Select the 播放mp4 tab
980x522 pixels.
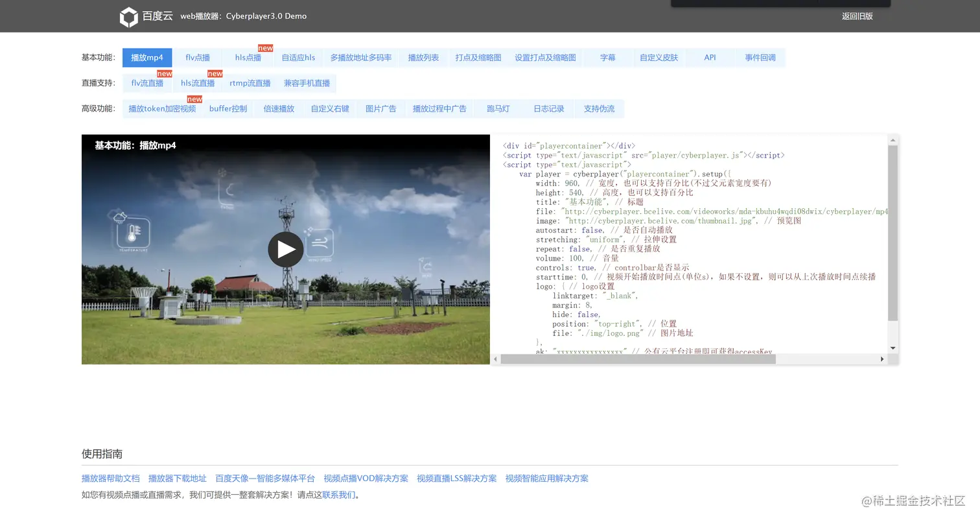(147, 57)
